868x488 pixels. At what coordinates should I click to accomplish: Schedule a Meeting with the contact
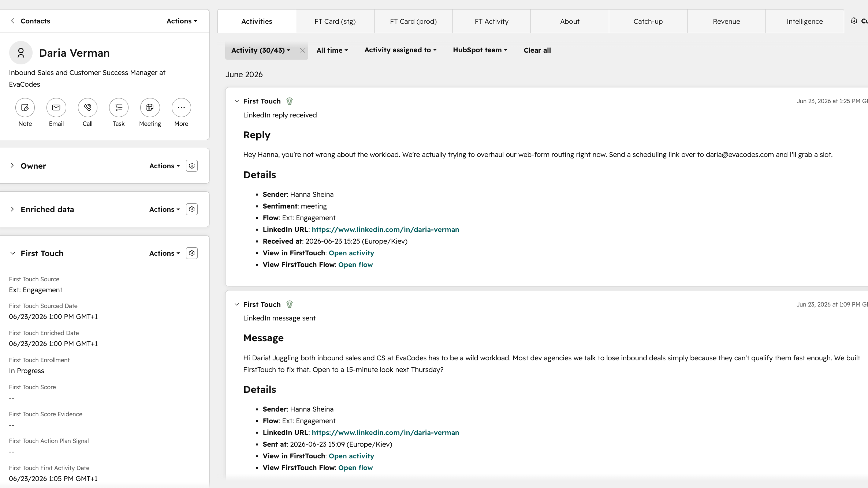150,108
